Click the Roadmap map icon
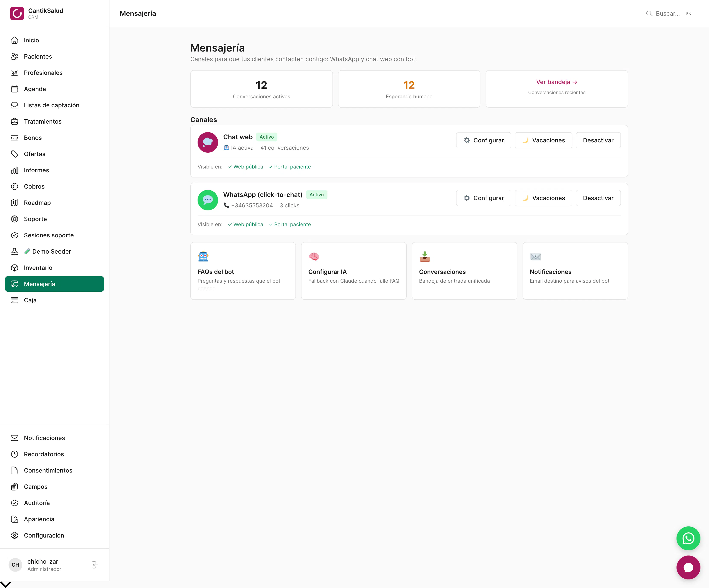Screen dimensions: 709x588 coord(15,202)
